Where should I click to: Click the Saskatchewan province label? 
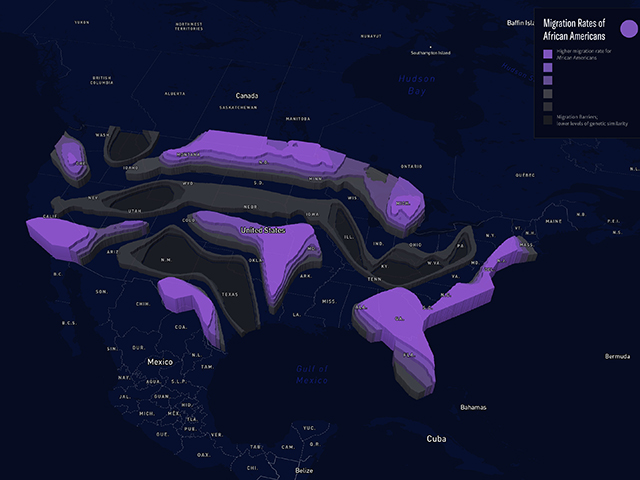[238, 107]
